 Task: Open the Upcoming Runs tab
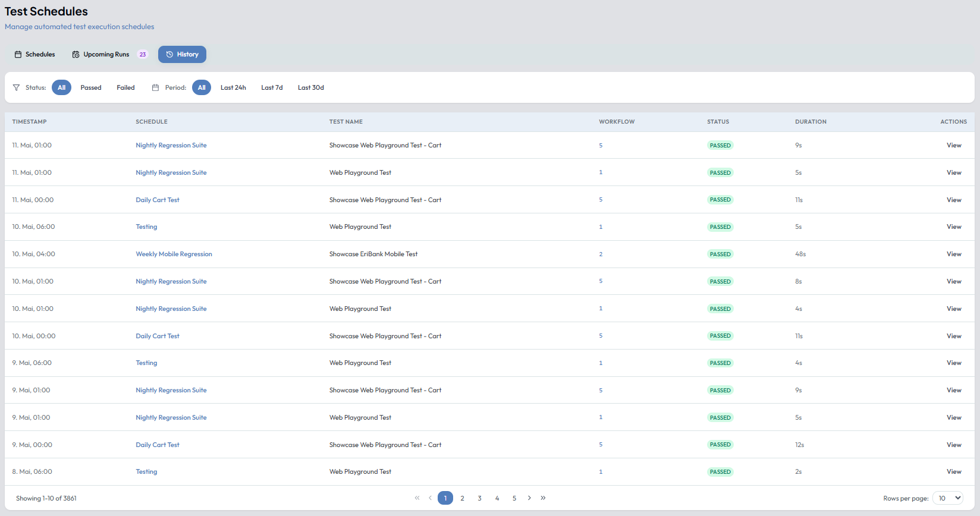[x=100, y=54]
